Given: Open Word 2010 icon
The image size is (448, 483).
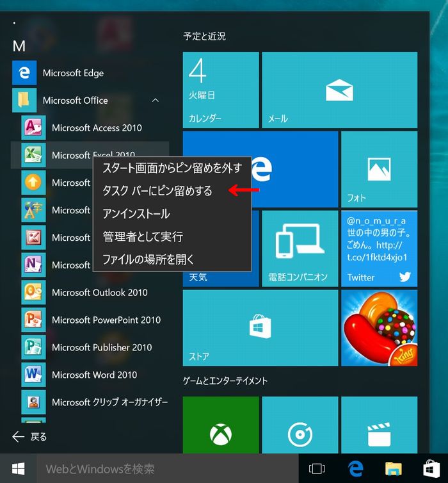Looking at the screenshot, I should [33, 374].
